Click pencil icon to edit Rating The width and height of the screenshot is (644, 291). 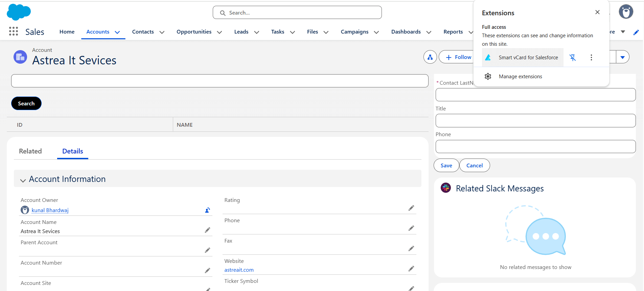[x=411, y=208]
